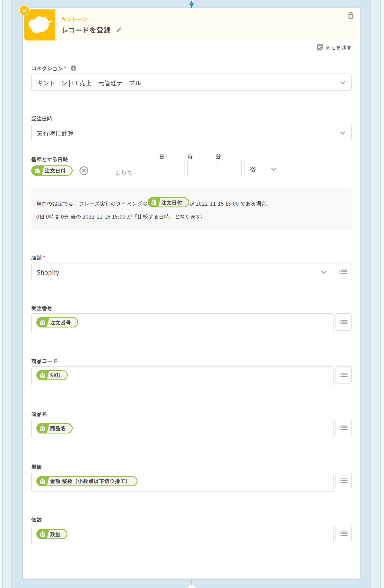384x588 pixels.
Task: Open the 後 before/after dropdown
Action: (263, 169)
